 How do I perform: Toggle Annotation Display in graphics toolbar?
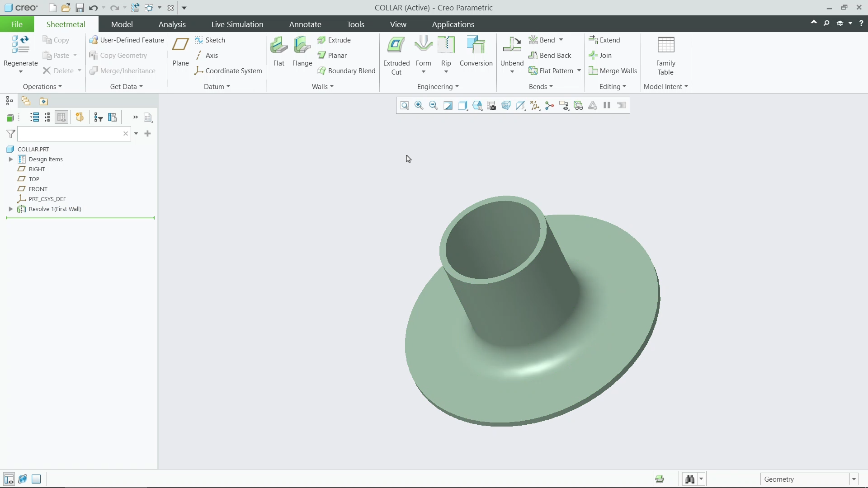564,105
